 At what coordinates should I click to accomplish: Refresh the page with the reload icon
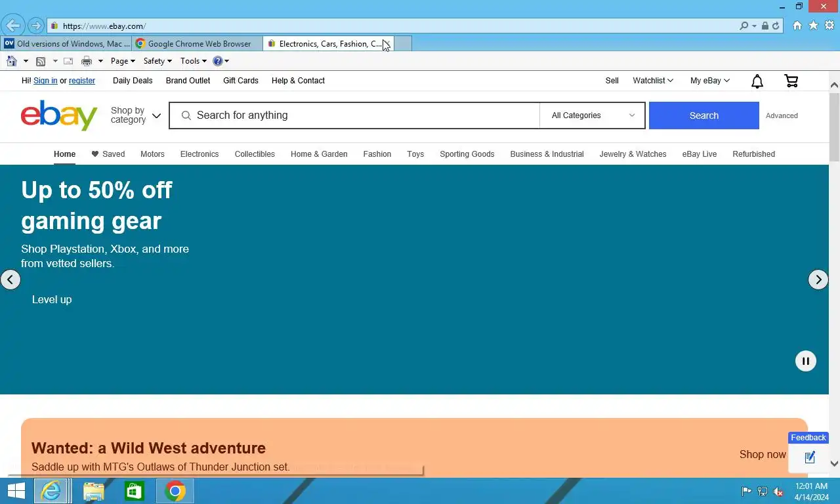pos(776,26)
